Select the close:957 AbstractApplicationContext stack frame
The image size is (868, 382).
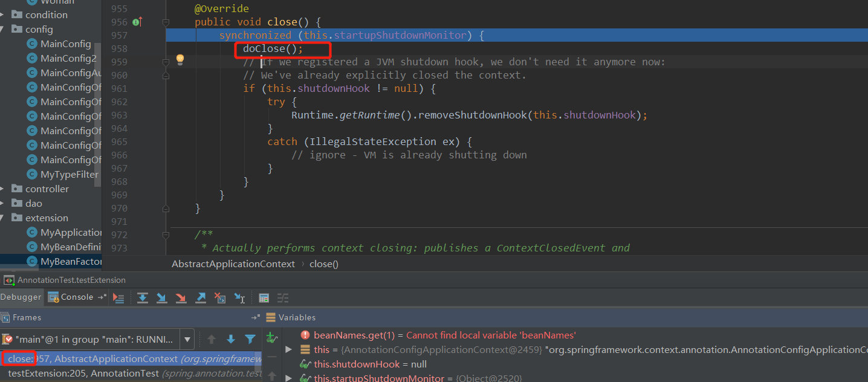click(131, 359)
